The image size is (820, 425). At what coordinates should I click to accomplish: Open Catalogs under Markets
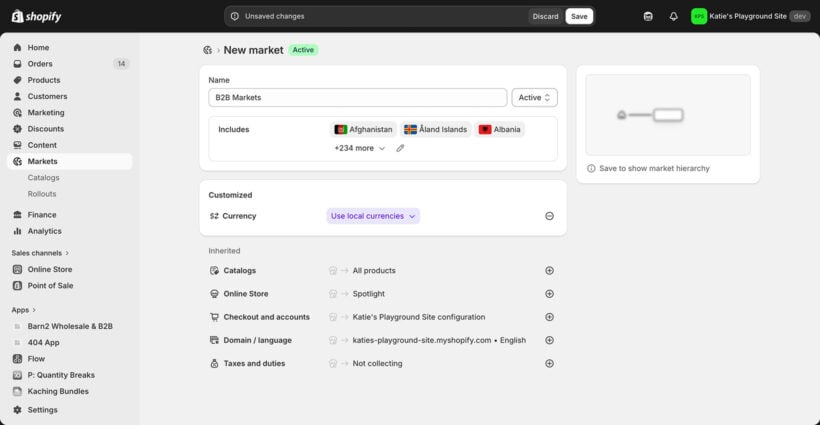coord(43,178)
